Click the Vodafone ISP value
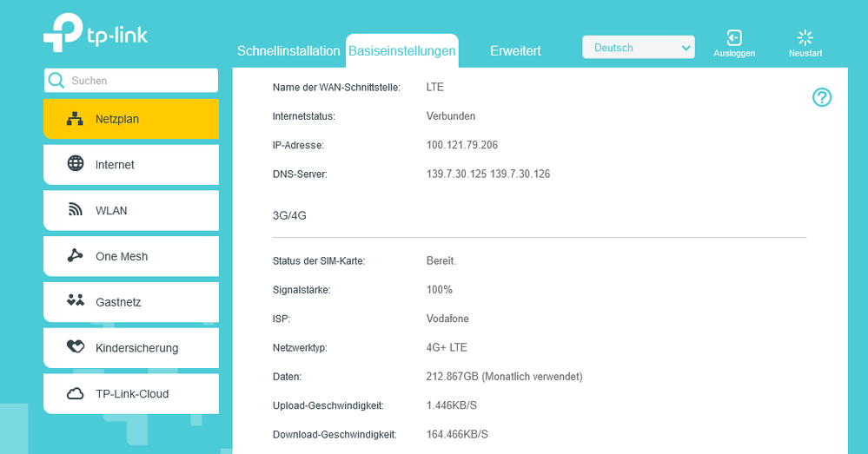The image size is (868, 454). (447, 319)
